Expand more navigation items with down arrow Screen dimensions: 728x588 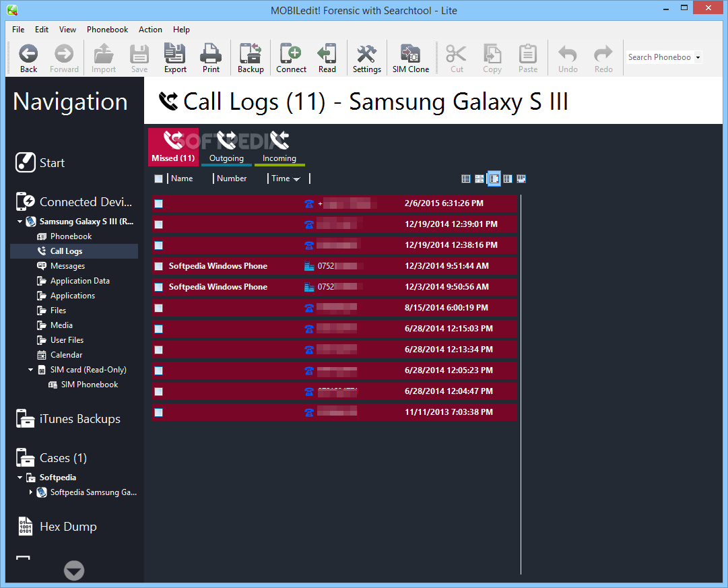coord(74,570)
